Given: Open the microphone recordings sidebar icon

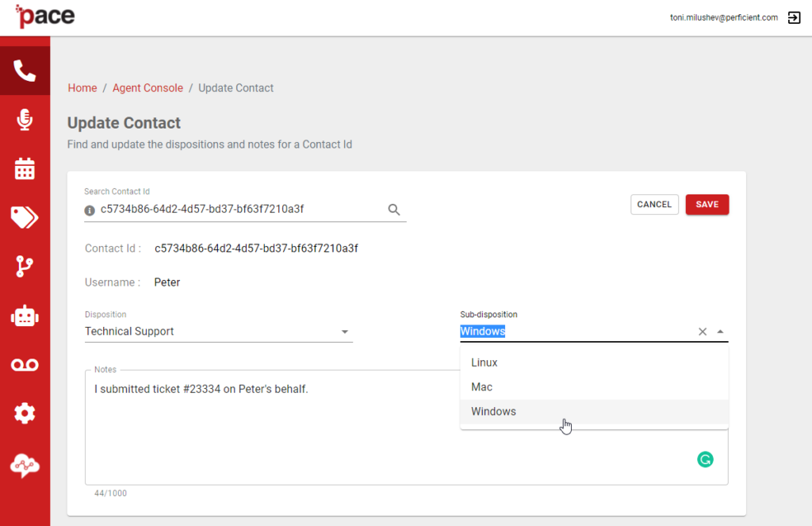Looking at the screenshot, I should (x=25, y=120).
